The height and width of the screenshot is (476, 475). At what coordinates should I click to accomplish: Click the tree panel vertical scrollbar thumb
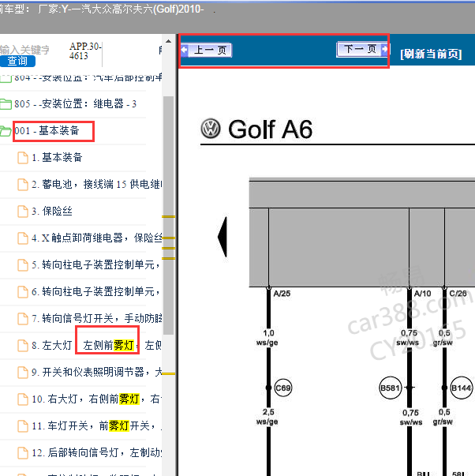pyautogui.click(x=168, y=216)
